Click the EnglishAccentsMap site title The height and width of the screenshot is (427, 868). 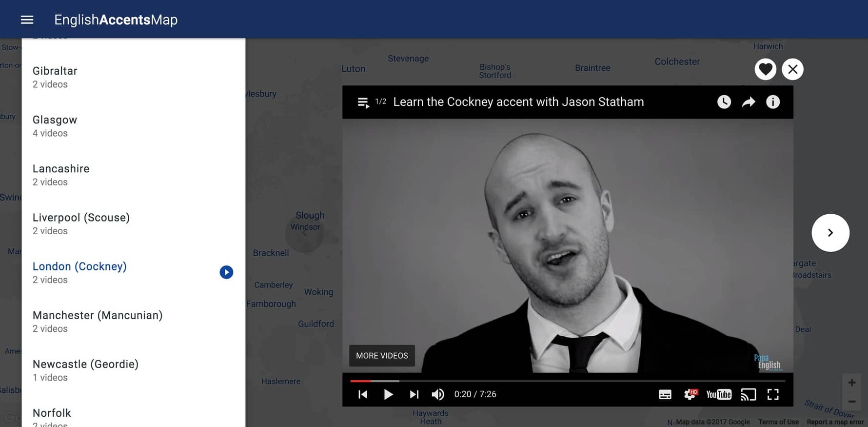point(116,20)
